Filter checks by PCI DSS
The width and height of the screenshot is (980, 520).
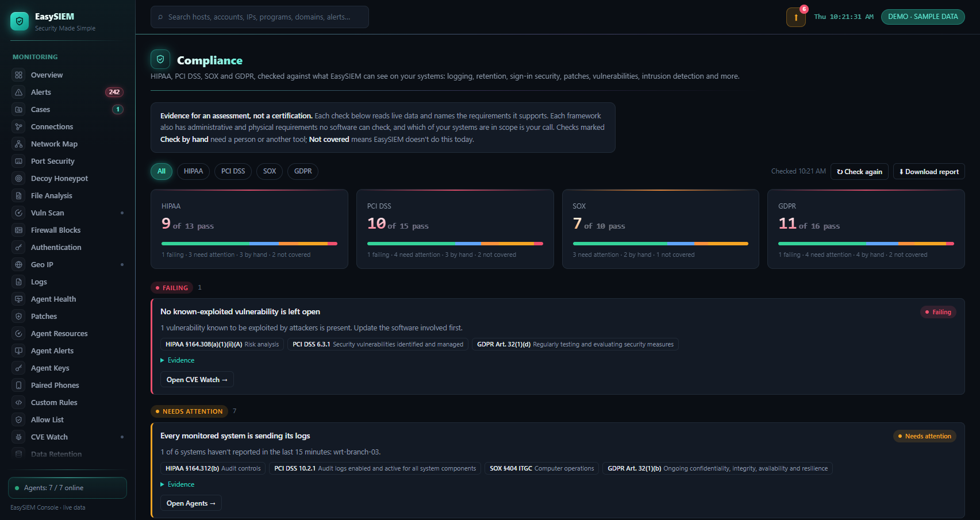coord(233,171)
